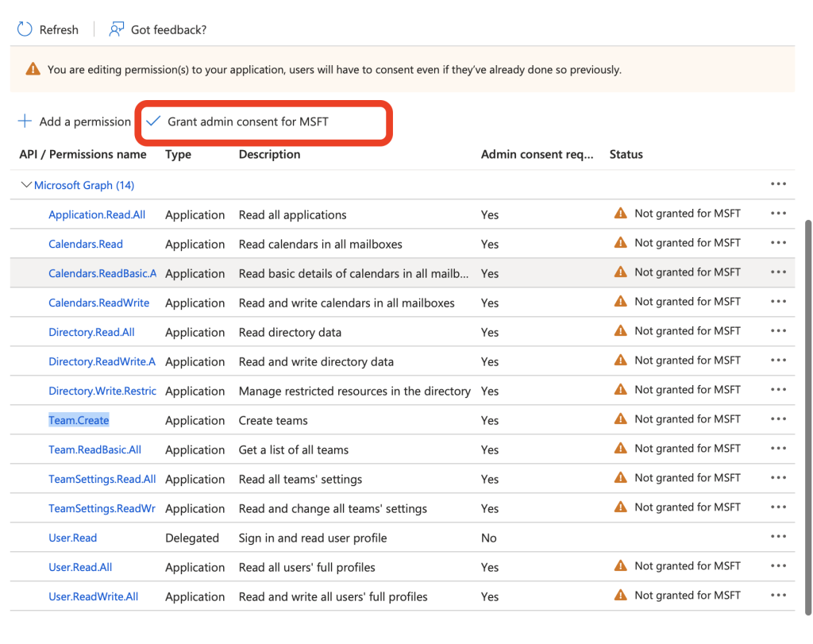Click the Status column header

click(x=626, y=154)
